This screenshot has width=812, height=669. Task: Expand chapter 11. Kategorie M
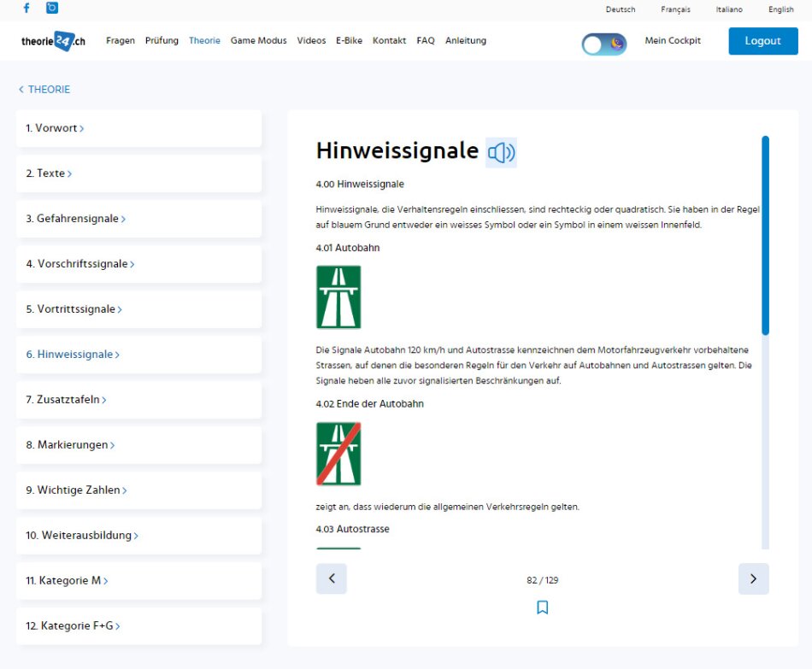tap(138, 581)
